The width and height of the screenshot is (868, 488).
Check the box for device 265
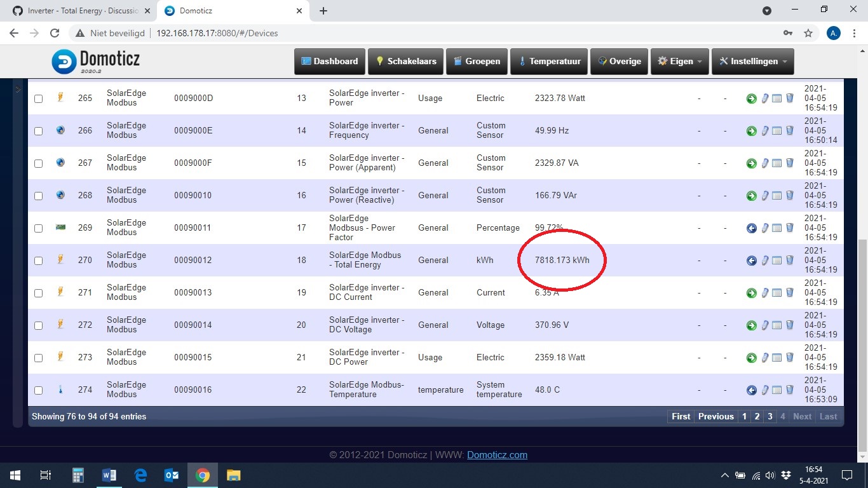pos(39,98)
